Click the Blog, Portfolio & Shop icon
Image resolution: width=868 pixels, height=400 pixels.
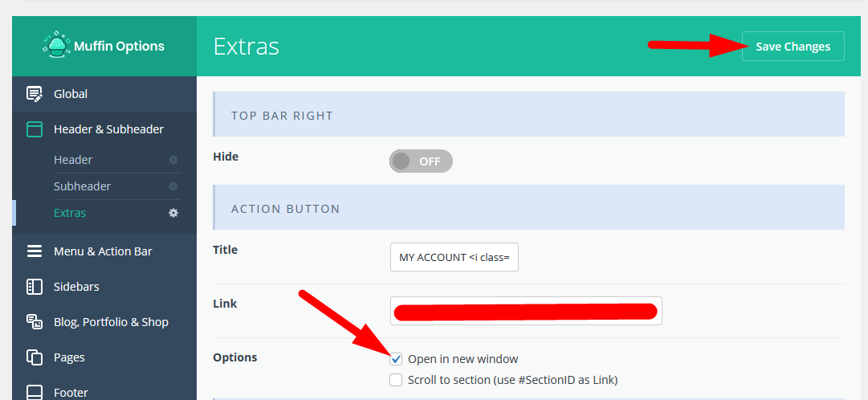tap(35, 322)
